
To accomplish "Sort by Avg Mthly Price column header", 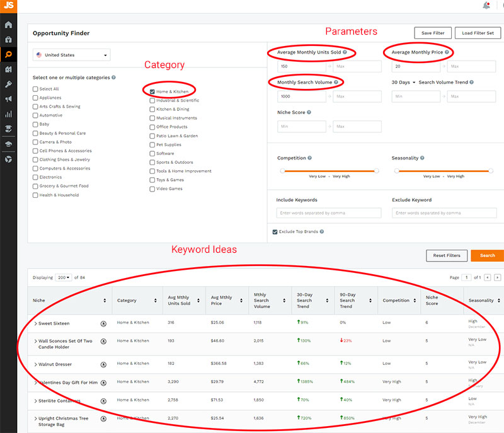I will [226, 301].
